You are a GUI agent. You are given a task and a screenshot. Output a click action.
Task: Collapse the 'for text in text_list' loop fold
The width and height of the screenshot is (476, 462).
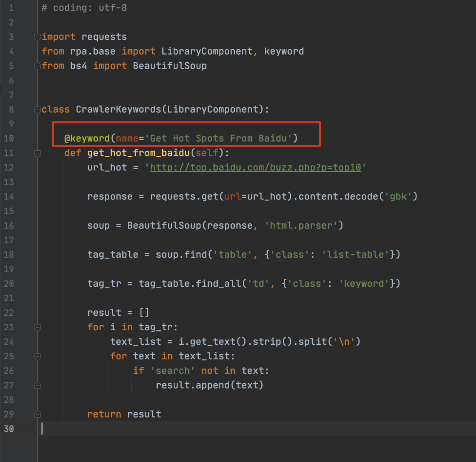[37, 356]
